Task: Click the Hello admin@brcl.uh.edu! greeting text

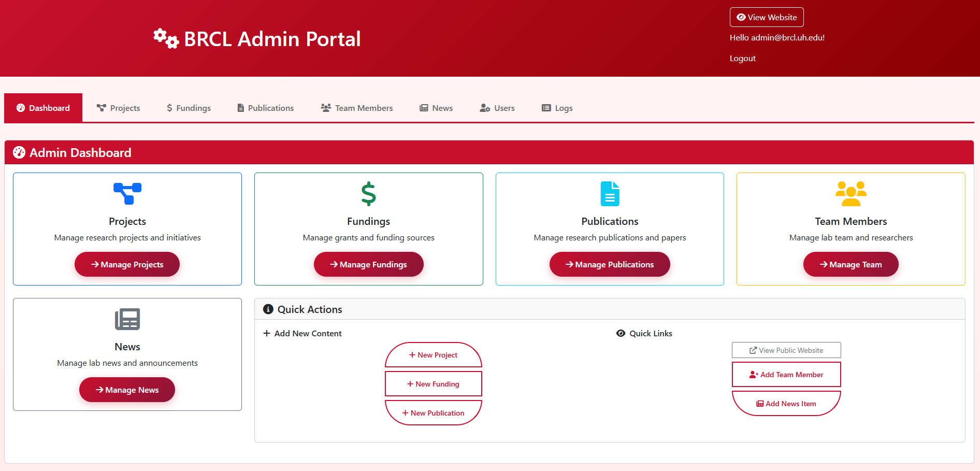Action: tap(777, 38)
